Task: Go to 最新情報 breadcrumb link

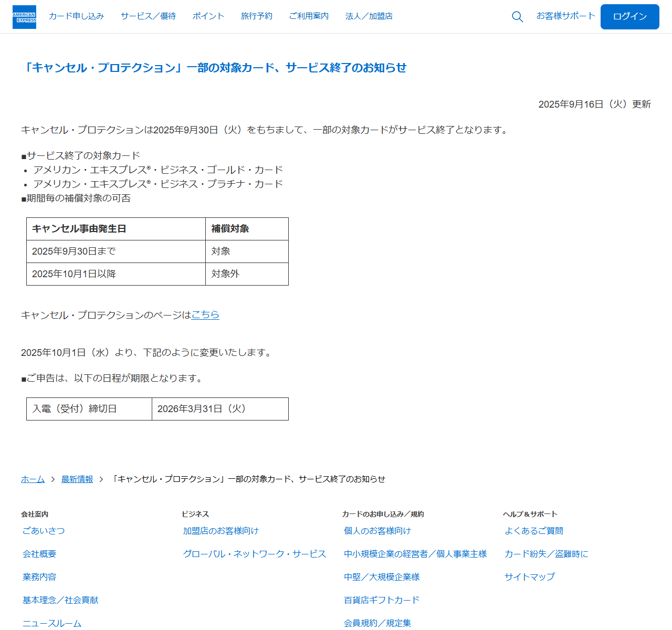Action: [77, 479]
